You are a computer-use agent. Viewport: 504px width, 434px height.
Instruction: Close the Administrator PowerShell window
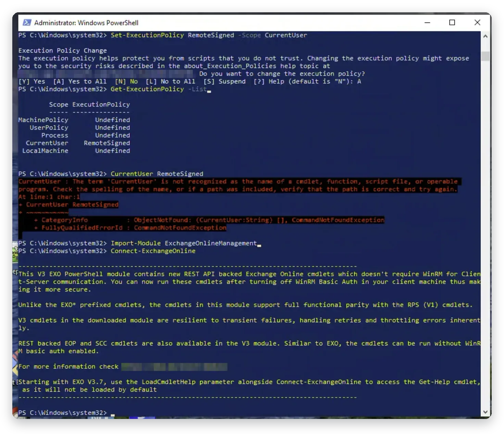[x=477, y=23]
